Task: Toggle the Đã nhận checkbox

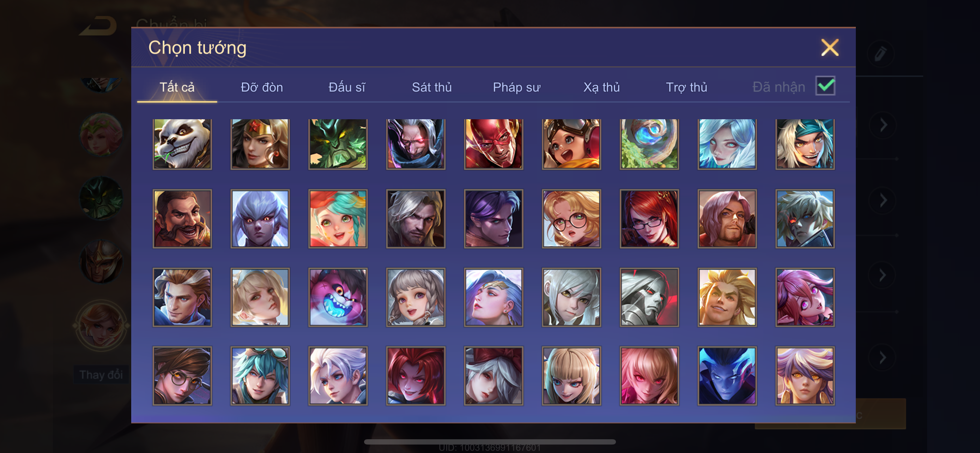Action: [825, 86]
